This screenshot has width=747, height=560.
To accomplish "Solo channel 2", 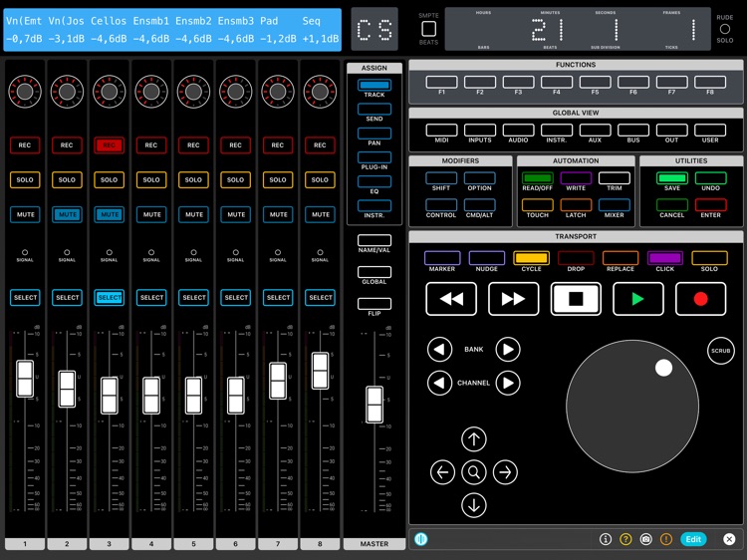I will tap(67, 179).
